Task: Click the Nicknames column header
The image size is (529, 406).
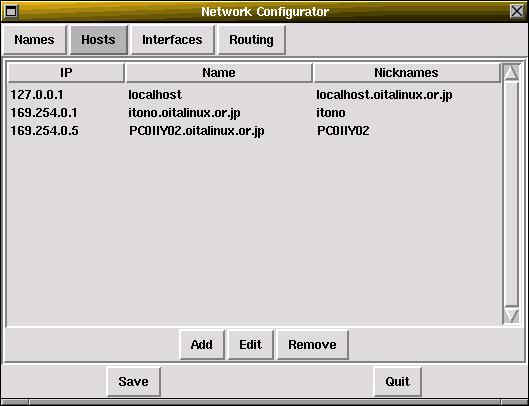Action: (x=407, y=73)
